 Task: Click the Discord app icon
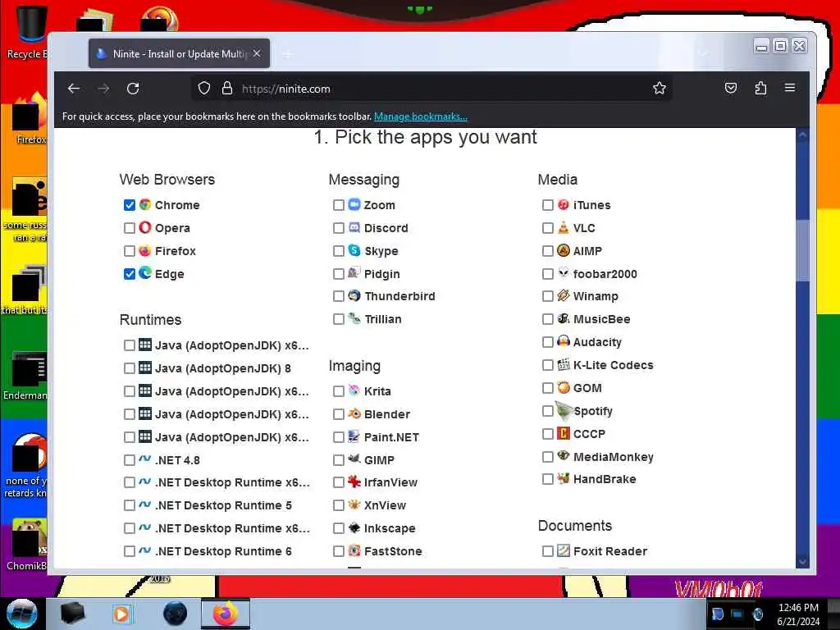(x=354, y=227)
